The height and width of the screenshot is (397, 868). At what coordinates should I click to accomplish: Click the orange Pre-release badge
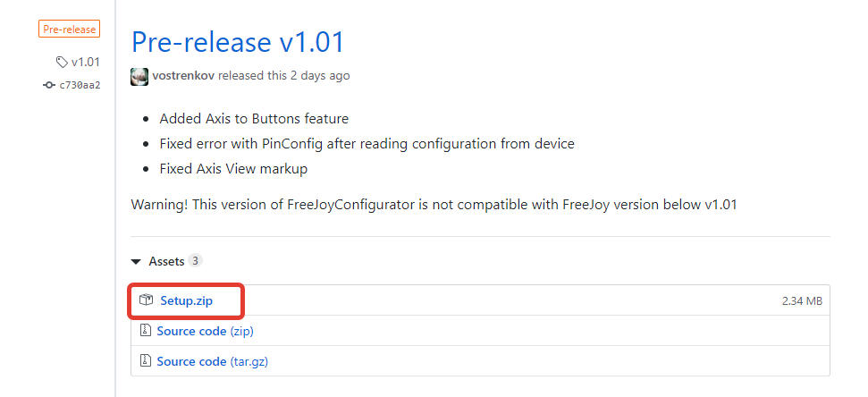point(69,30)
